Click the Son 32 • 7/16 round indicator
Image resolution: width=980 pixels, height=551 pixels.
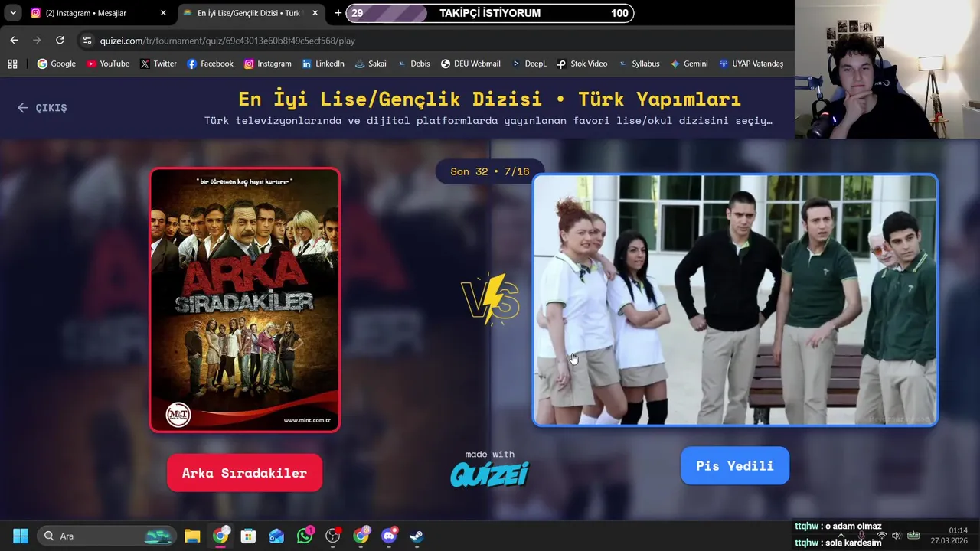(x=490, y=171)
